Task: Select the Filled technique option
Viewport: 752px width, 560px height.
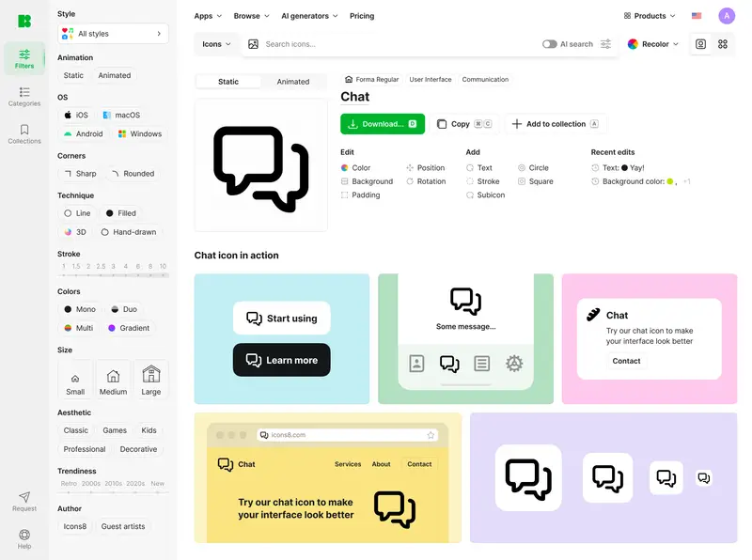Action: point(121,213)
